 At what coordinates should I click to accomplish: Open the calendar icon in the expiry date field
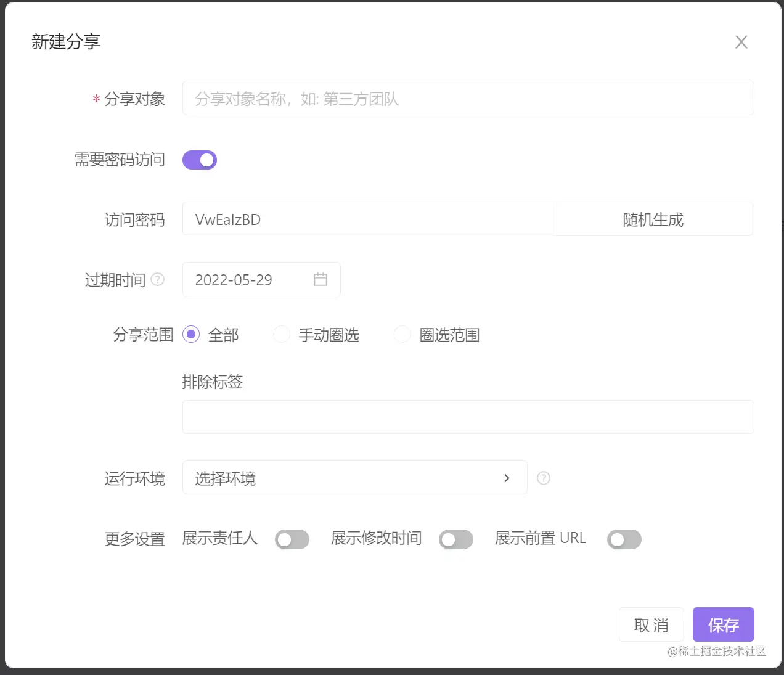tap(320, 279)
